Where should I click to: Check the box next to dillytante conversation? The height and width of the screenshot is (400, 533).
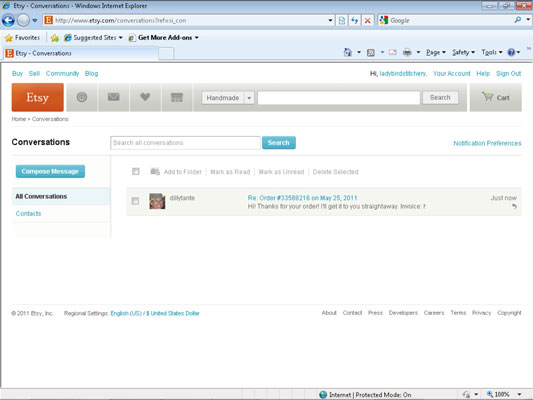pyautogui.click(x=135, y=201)
